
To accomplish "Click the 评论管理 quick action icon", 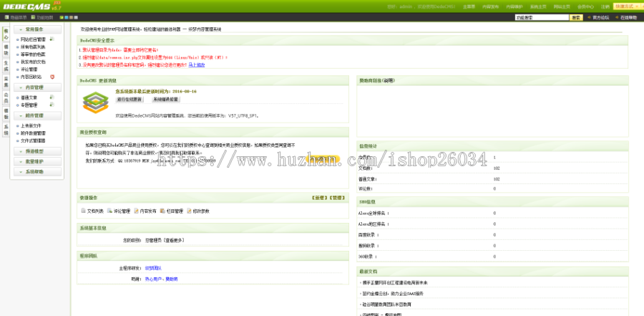I will [109, 211].
